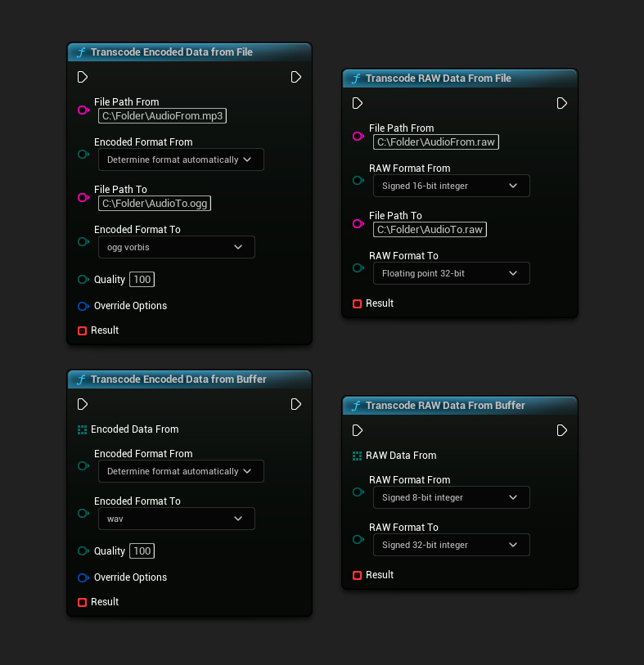The image size is (644, 665).
Task: Open the RAW Format To dropdown showing Floating point 32-bit
Action: pos(451,273)
